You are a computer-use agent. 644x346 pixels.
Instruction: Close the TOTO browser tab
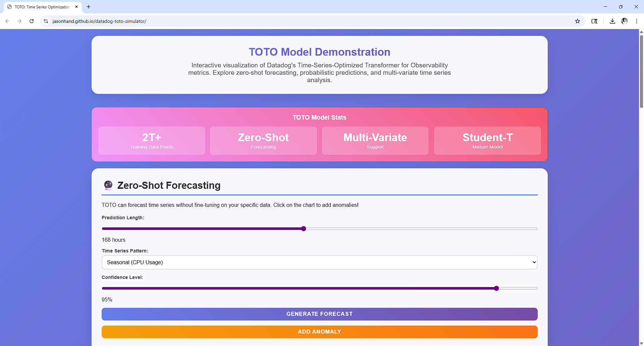(x=76, y=7)
